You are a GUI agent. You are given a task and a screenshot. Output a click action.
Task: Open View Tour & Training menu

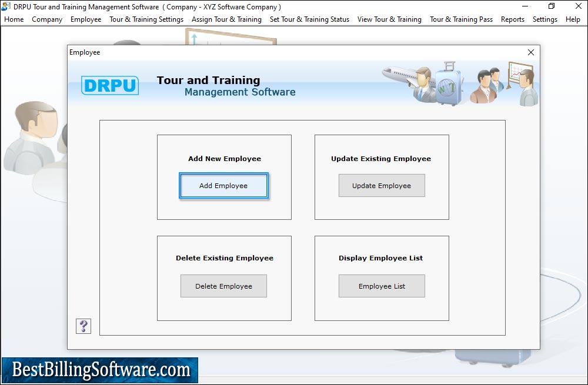coord(389,19)
